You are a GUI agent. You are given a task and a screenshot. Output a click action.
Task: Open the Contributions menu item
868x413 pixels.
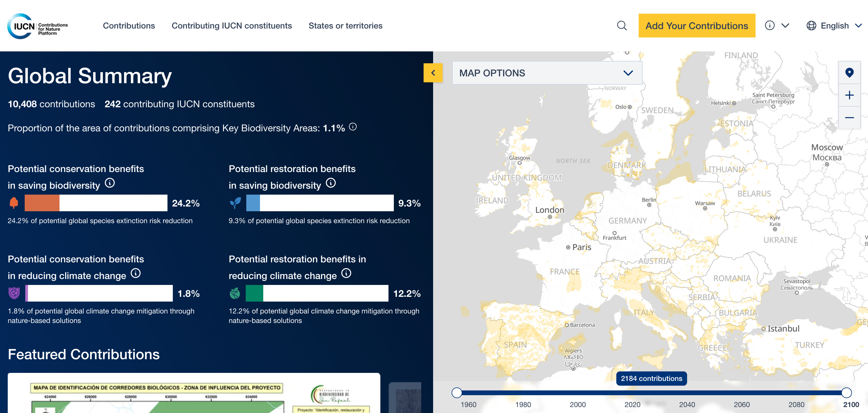click(129, 26)
